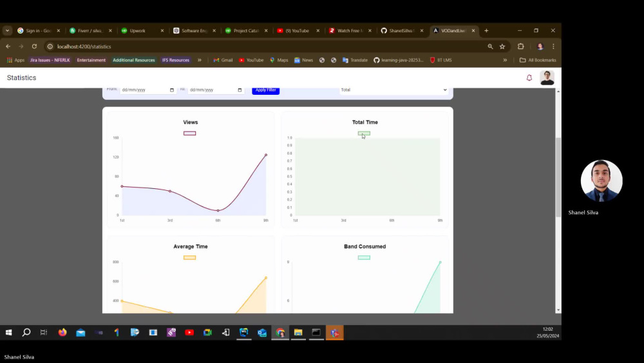Open Chrome's three-dot menu
Image resolution: width=644 pixels, height=363 pixels.
tap(553, 46)
